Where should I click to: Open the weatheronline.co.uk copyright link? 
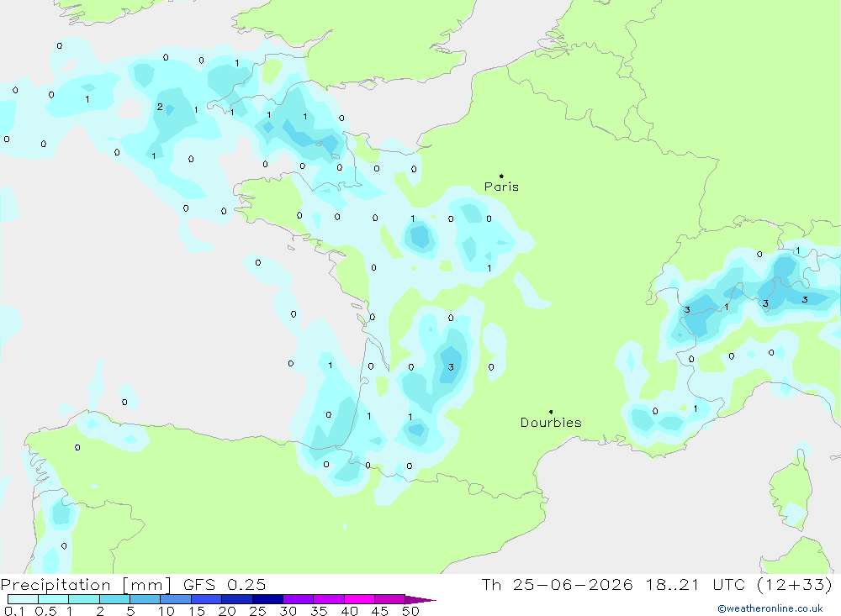[x=770, y=608]
